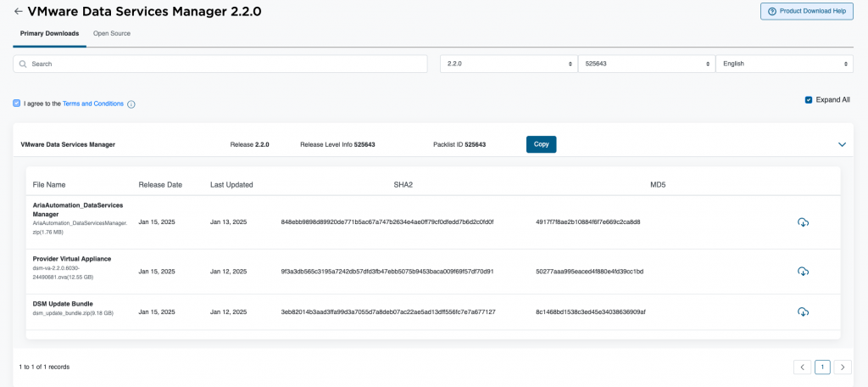Open the 2.2.0 version dropdown

[x=509, y=64]
